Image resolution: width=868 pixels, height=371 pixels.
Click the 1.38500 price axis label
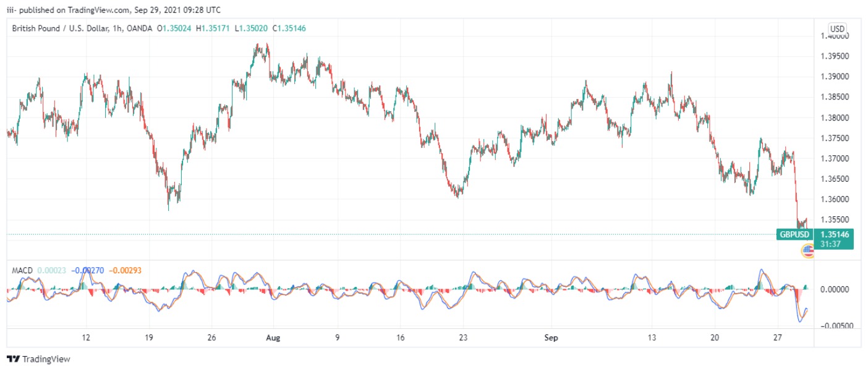pos(834,97)
